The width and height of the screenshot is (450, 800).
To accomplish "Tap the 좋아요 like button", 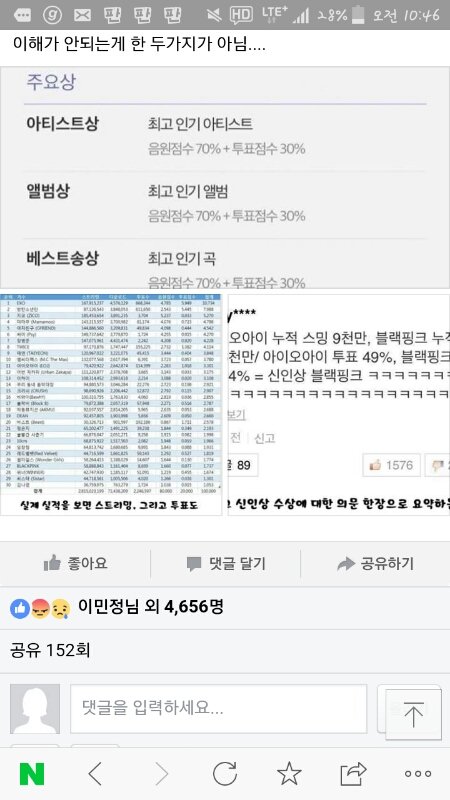I will (x=75, y=563).
